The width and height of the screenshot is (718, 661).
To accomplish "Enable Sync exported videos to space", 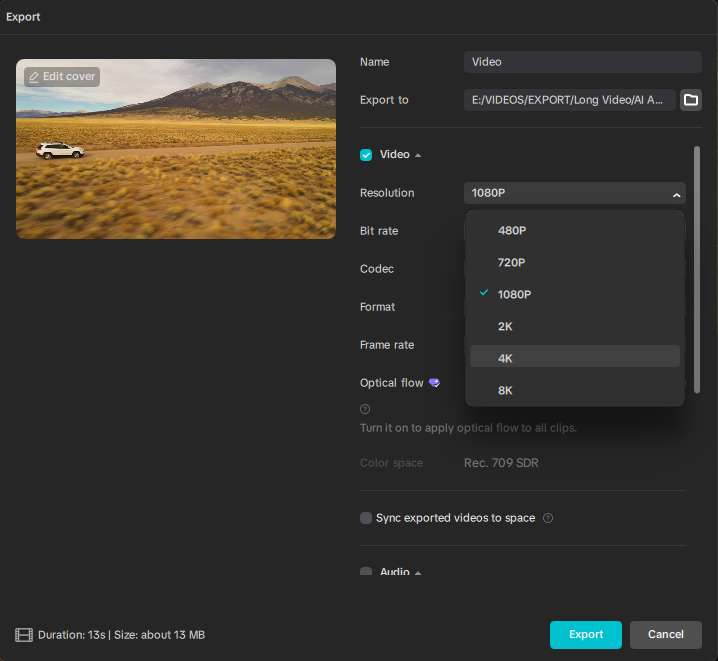I will (366, 518).
